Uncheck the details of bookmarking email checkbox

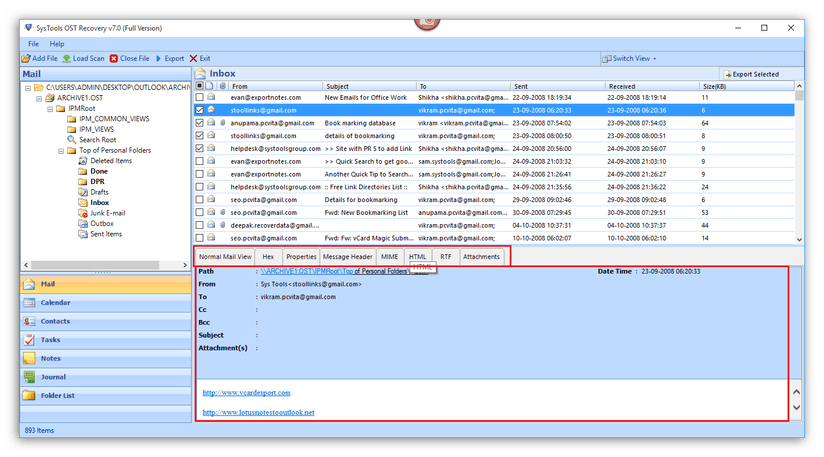(199, 136)
